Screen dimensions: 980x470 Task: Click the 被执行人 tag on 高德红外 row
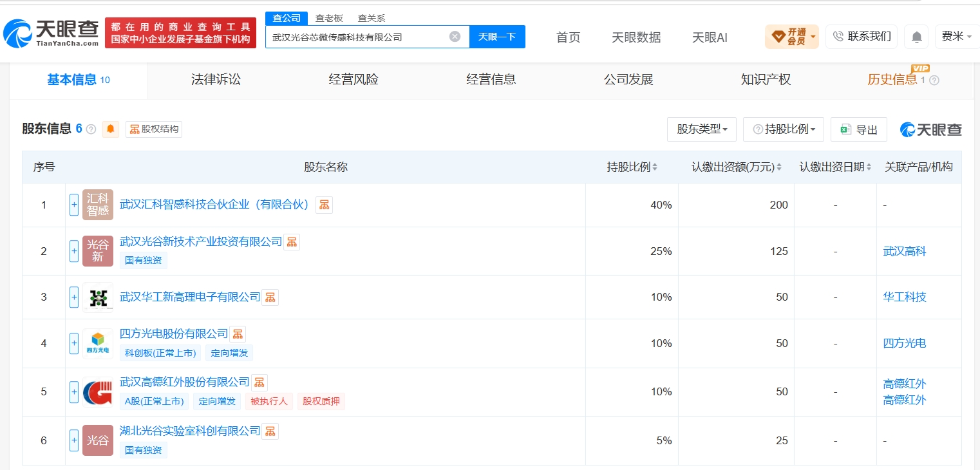pos(269,402)
